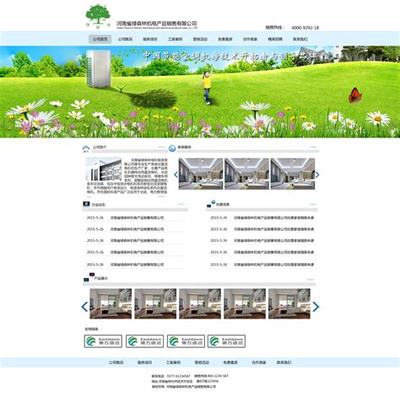Click the hero banner with the meadow scene
The image size is (400, 397).
(x=200, y=92)
